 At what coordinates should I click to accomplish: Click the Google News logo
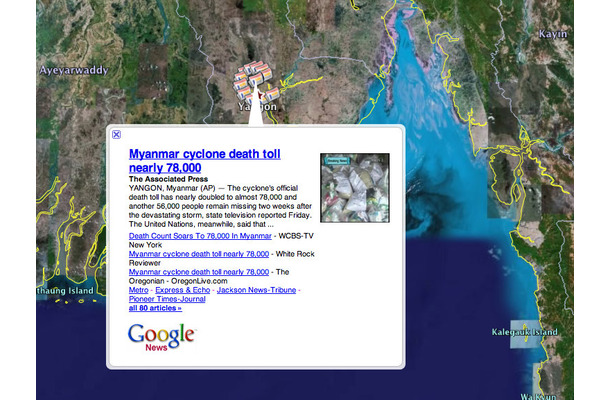(161, 337)
